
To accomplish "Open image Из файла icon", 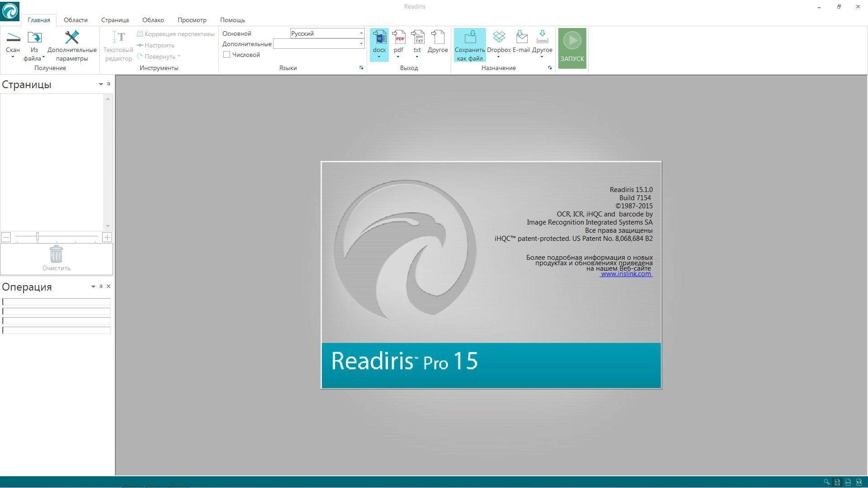I will point(34,37).
